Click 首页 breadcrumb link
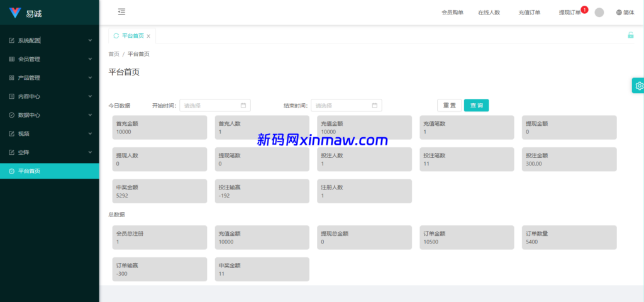The image size is (644, 302). click(114, 54)
